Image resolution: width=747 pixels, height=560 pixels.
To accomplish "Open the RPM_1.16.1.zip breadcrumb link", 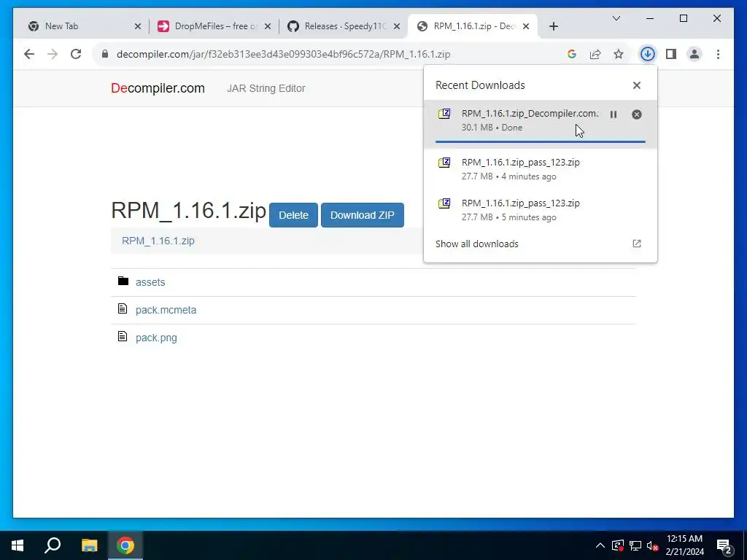I will [x=158, y=241].
